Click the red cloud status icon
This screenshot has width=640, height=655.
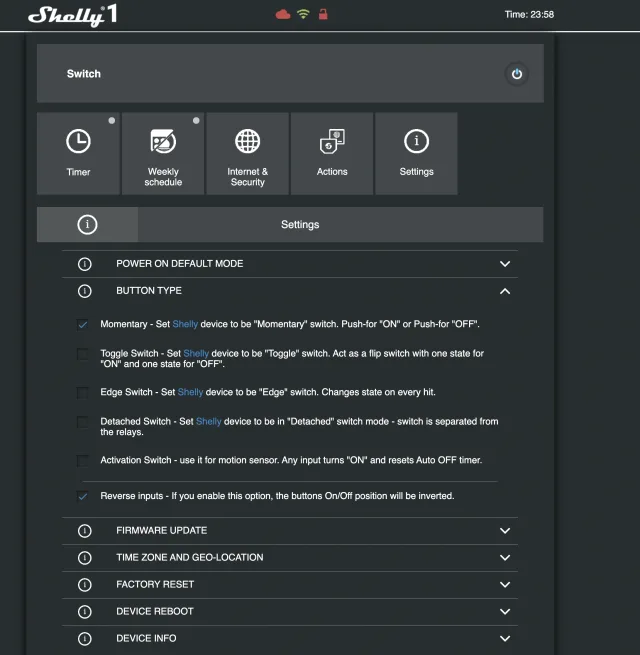coord(283,15)
